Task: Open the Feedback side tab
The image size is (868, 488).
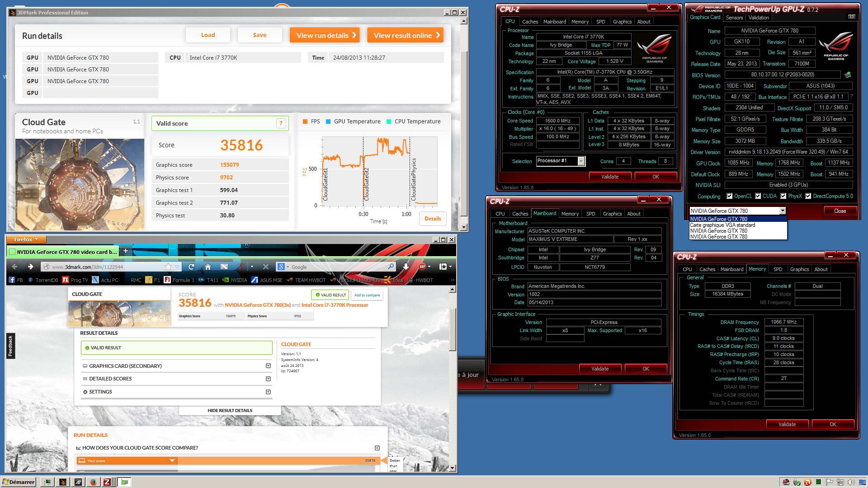Action: coord(10,346)
